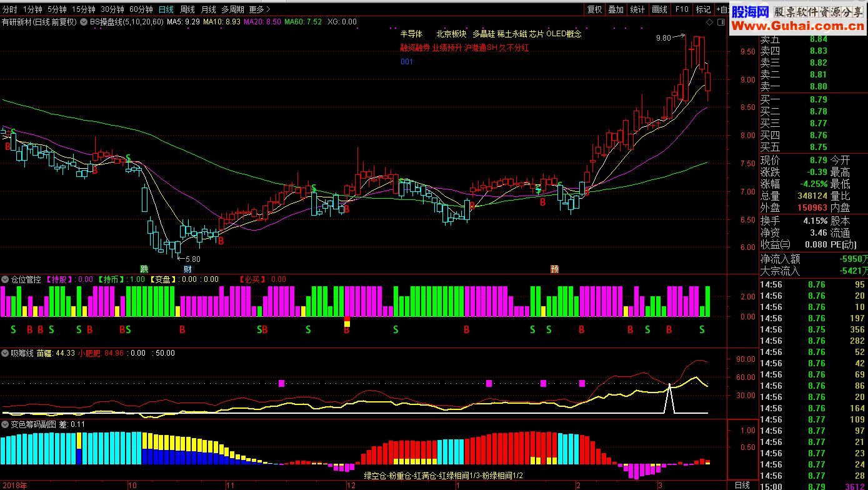Click the 标记 mark button
Screen dimensions: 868x490
coord(704,9)
